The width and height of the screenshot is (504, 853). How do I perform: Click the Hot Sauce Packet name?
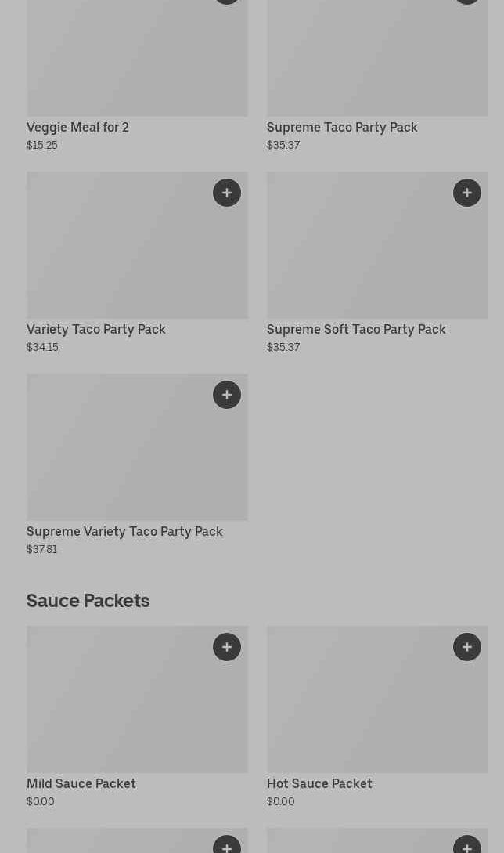[x=319, y=783]
